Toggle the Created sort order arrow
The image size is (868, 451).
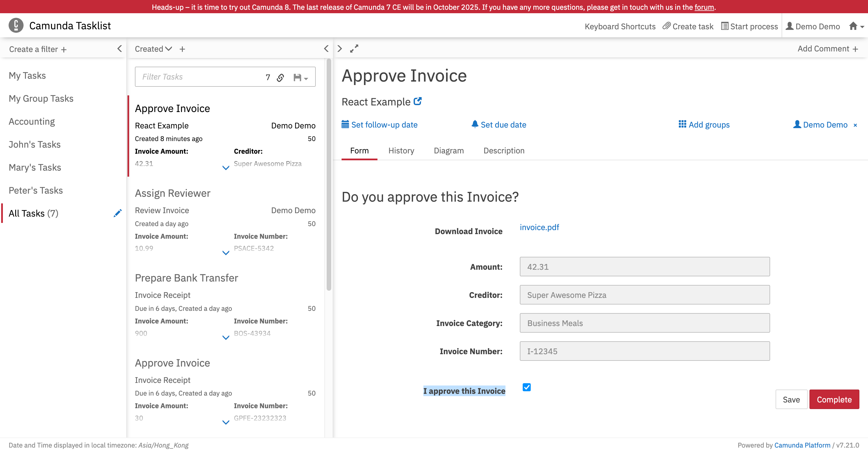pyautogui.click(x=169, y=49)
